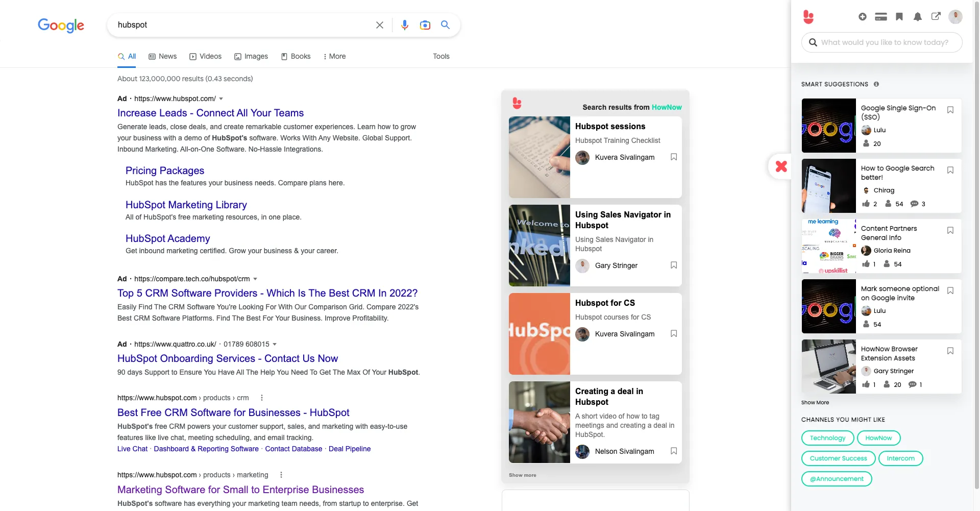Bookmark Mark someone optional on Google invite
The height and width of the screenshot is (511, 980).
(x=950, y=290)
